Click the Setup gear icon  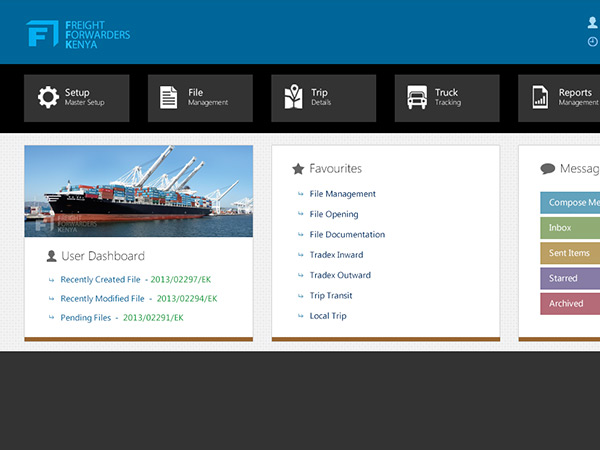click(x=48, y=97)
